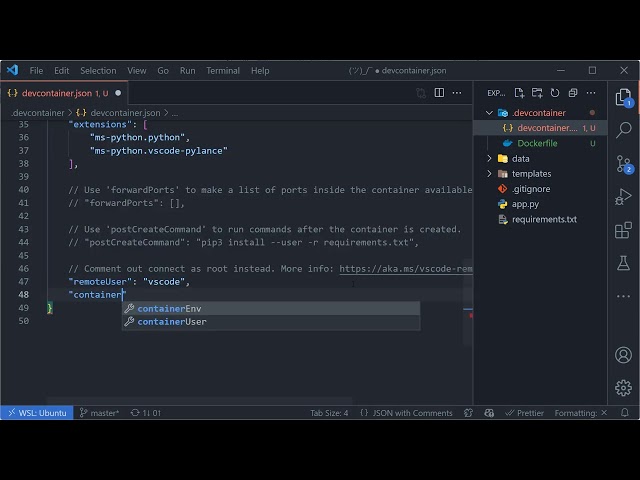Click the VS Code logo icon

(13, 70)
